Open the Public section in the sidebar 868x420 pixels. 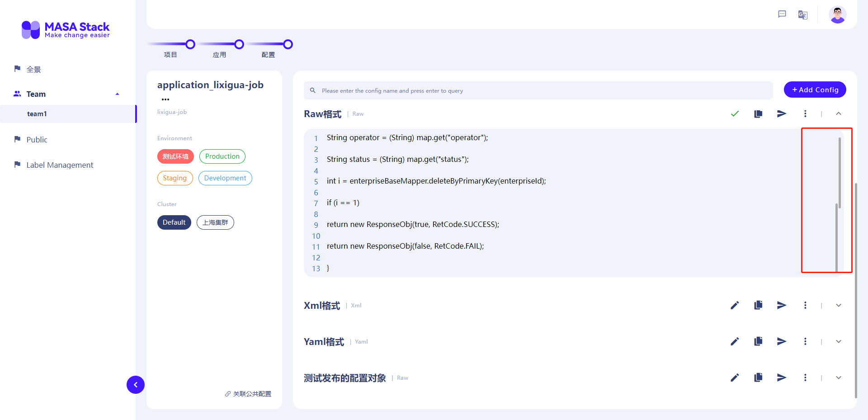pyautogui.click(x=36, y=139)
